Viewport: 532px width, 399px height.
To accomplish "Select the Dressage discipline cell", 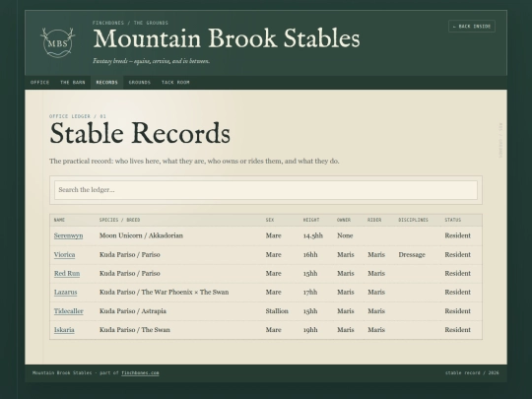I will pyautogui.click(x=412, y=254).
